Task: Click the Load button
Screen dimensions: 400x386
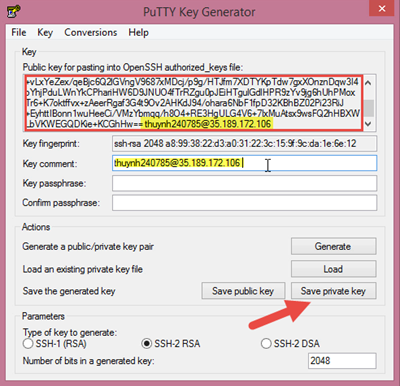Action: [334, 269]
